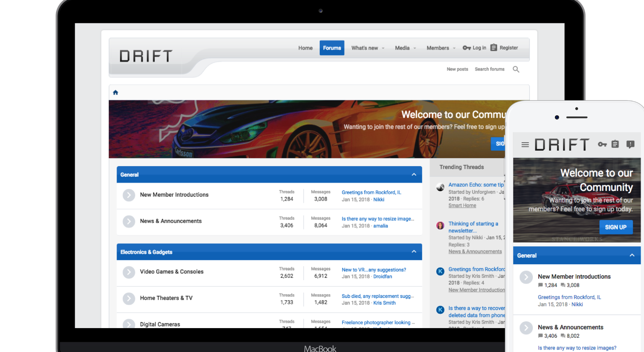Tap the phone News & Announcements title

pyautogui.click(x=571, y=328)
